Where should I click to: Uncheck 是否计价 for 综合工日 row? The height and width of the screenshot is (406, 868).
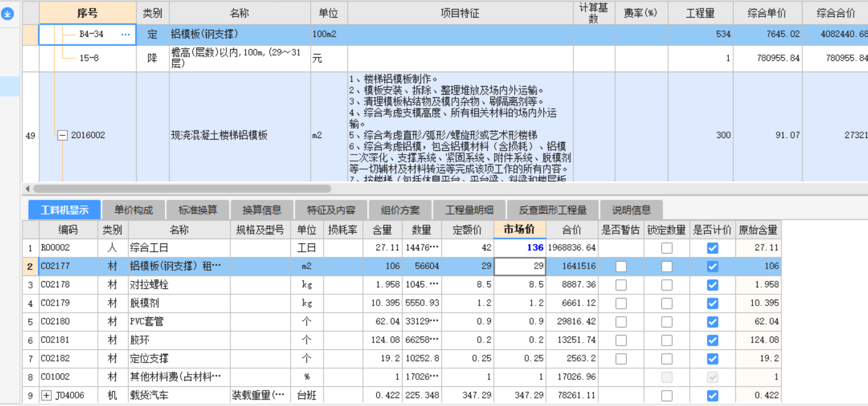tap(712, 248)
